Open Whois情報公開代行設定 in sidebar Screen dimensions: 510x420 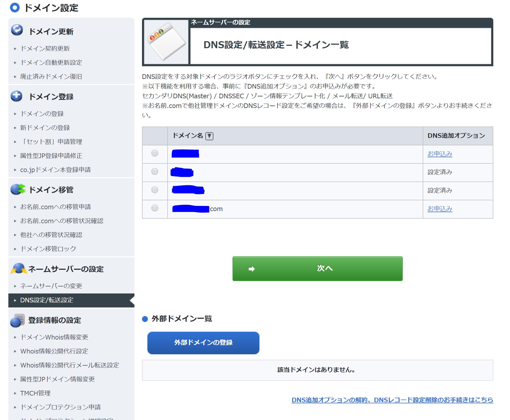[54, 351]
